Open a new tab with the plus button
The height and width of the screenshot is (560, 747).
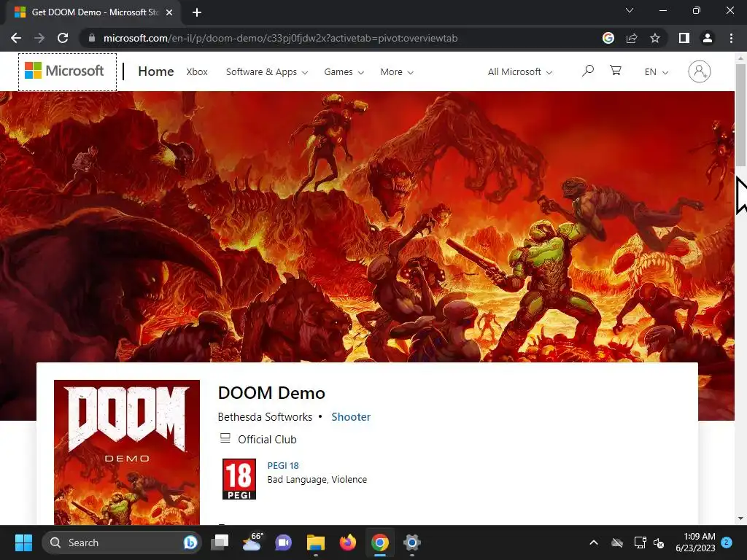pos(197,12)
